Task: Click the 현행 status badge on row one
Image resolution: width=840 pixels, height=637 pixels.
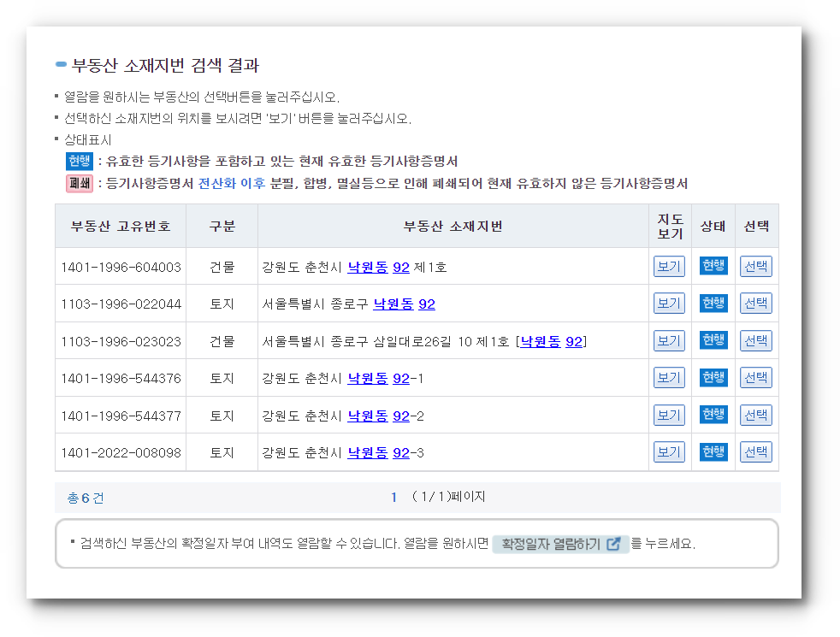Action: [x=713, y=266]
